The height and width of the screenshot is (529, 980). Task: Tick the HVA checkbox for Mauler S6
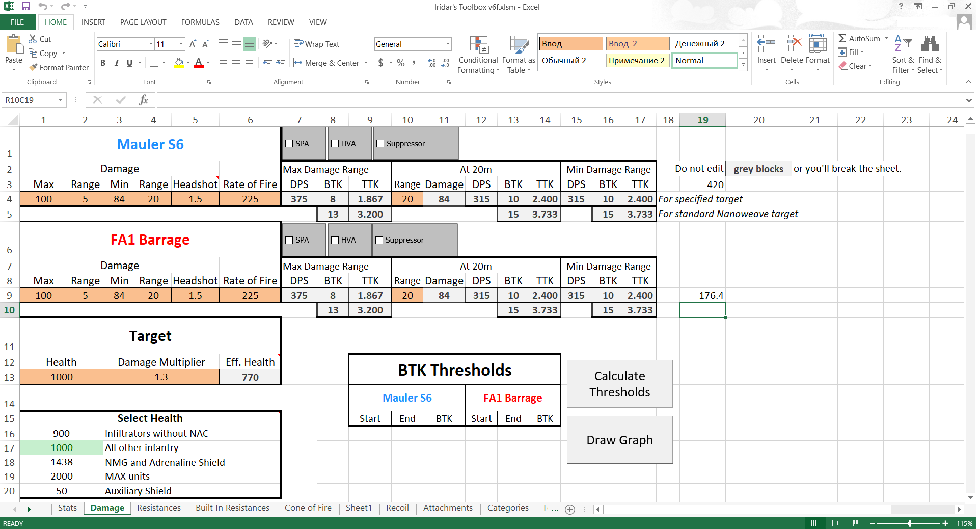pyautogui.click(x=335, y=144)
